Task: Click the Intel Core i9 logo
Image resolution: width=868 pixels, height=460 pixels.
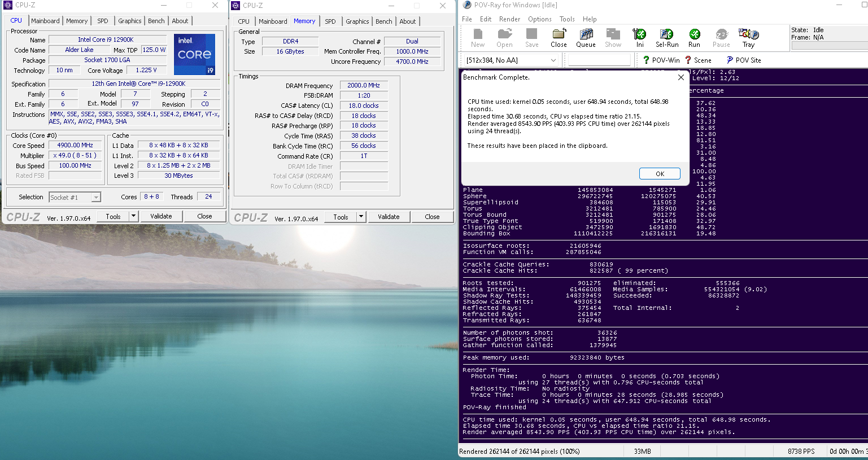Action: pyautogui.click(x=194, y=54)
